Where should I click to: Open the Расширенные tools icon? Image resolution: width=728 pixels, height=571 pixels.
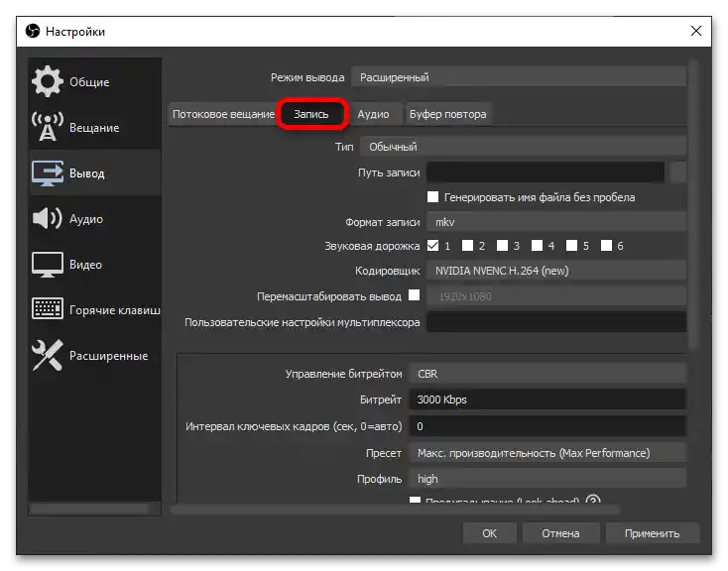[x=47, y=355]
